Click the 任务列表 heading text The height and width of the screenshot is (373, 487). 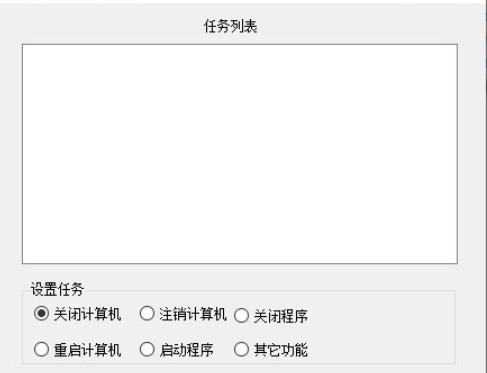click(x=230, y=26)
